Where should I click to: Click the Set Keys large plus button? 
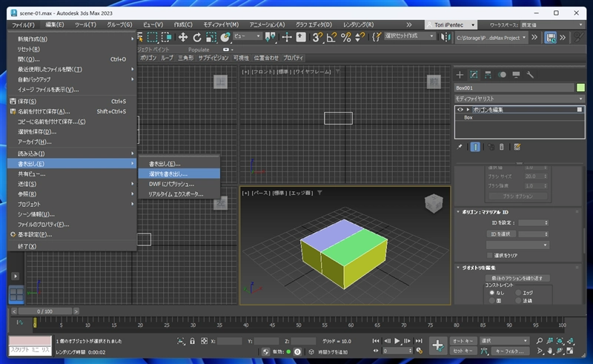pos(438,345)
